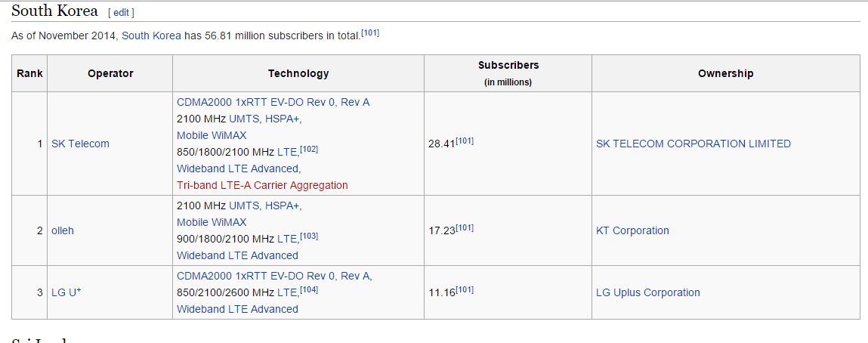Click reference [104] in the LG U+ row
Screen dimensions: 868x343
click(x=309, y=290)
